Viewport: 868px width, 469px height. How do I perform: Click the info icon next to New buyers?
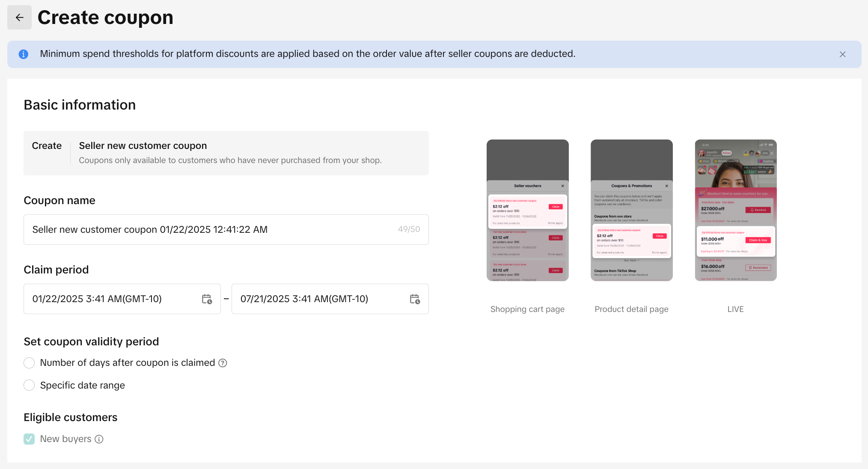[99, 439]
